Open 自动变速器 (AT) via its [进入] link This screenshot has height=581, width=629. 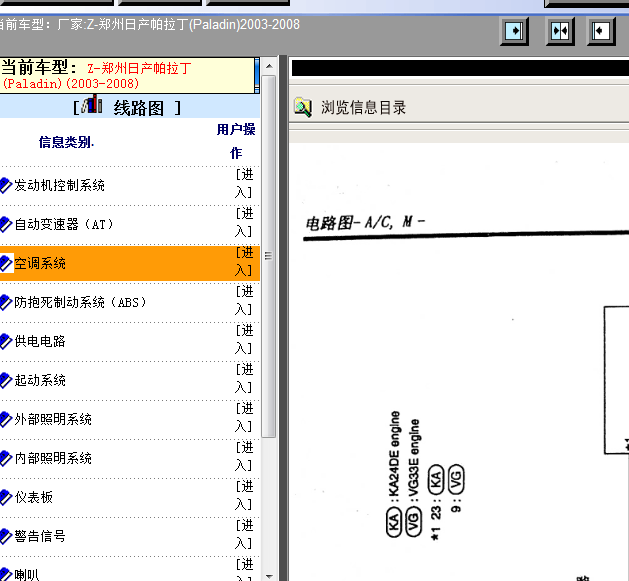click(244, 222)
